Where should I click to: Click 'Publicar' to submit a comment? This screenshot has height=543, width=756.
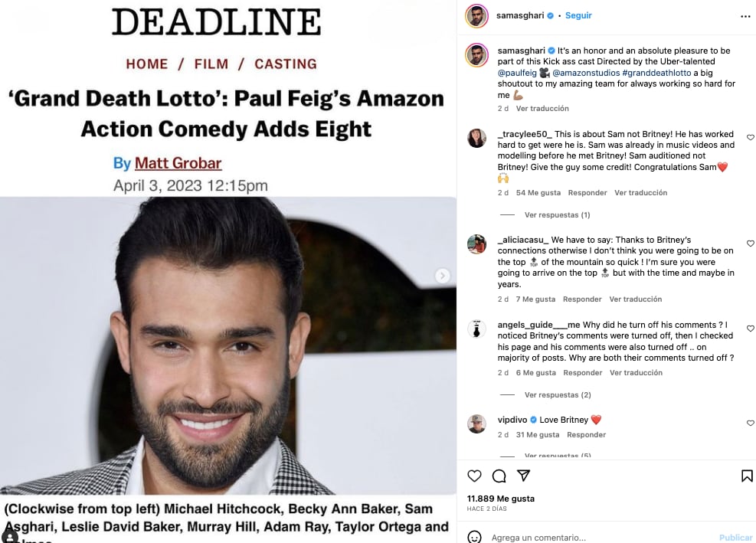(x=735, y=537)
